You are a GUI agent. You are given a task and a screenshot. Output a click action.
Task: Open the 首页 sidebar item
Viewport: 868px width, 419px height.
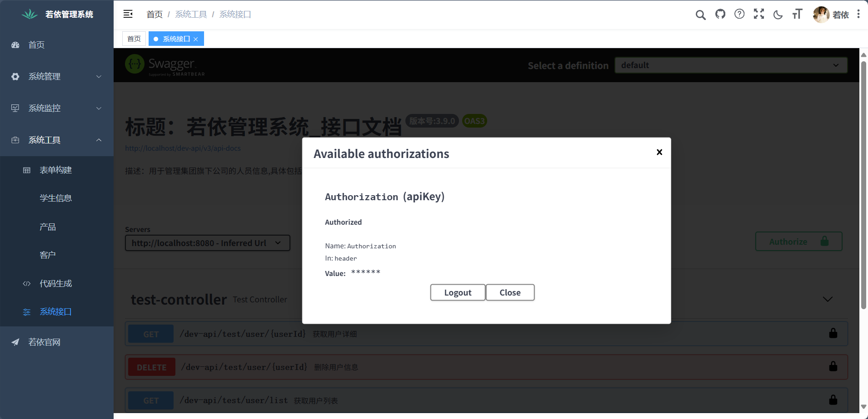(x=57, y=45)
